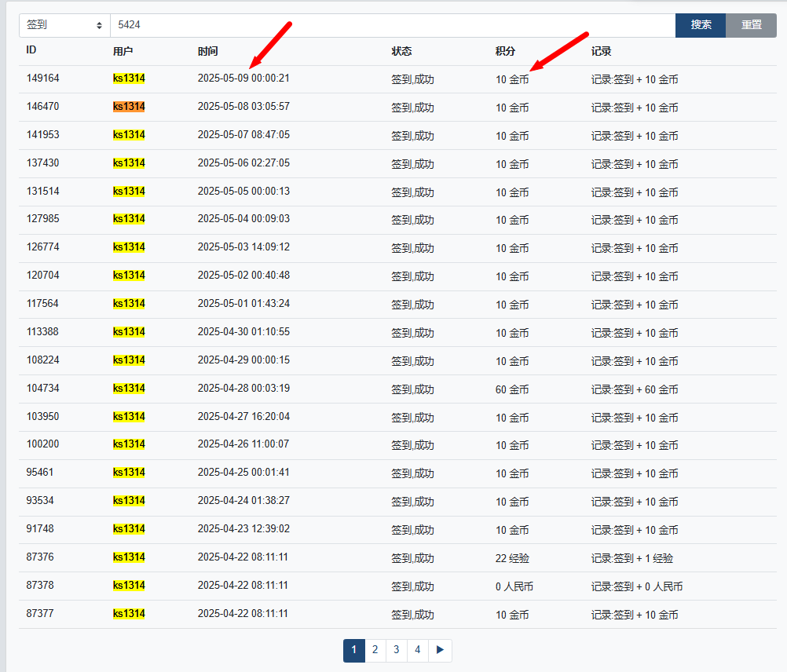Click the 积分 column header

(x=505, y=51)
